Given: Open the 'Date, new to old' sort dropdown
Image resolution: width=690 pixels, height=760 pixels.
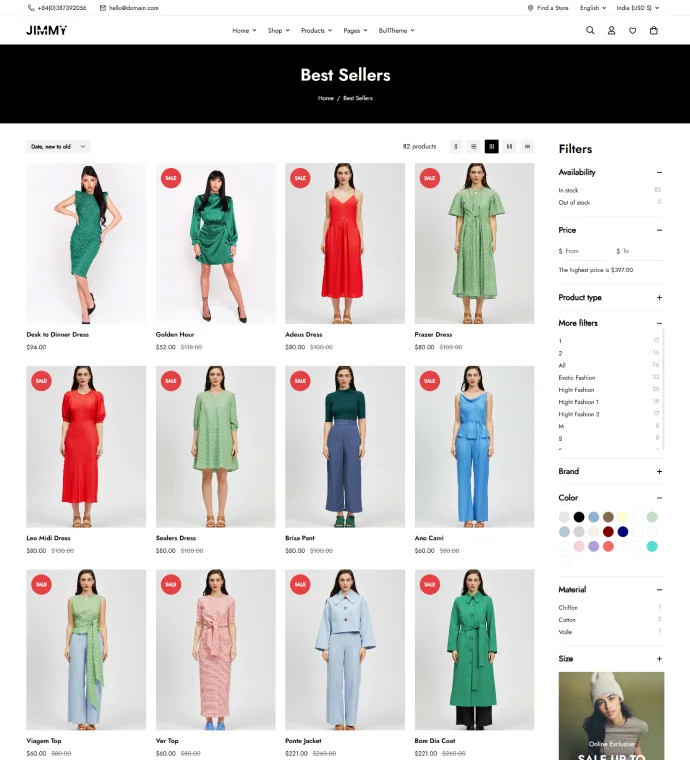Looking at the screenshot, I should (x=58, y=146).
